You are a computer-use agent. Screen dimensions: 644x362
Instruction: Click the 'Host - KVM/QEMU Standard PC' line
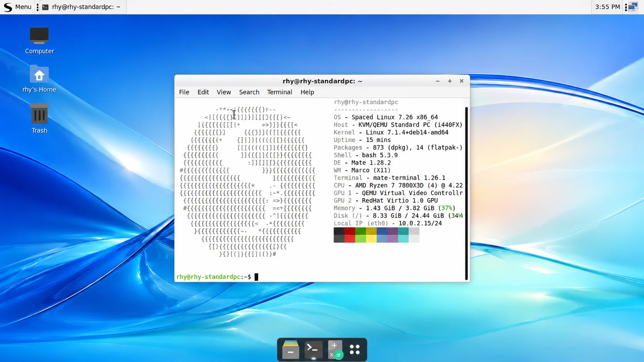click(398, 125)
